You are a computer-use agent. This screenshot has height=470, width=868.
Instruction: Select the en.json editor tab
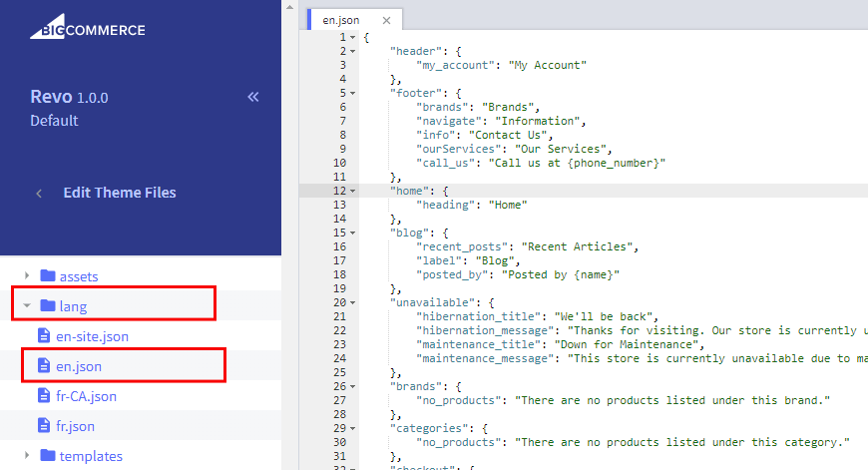pos(340,20)
